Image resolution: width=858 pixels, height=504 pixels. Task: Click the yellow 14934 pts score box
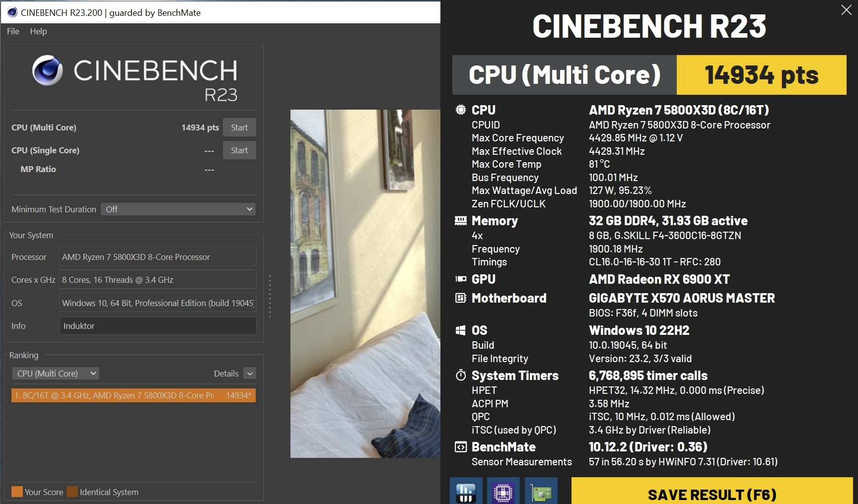tap(761, 75)
